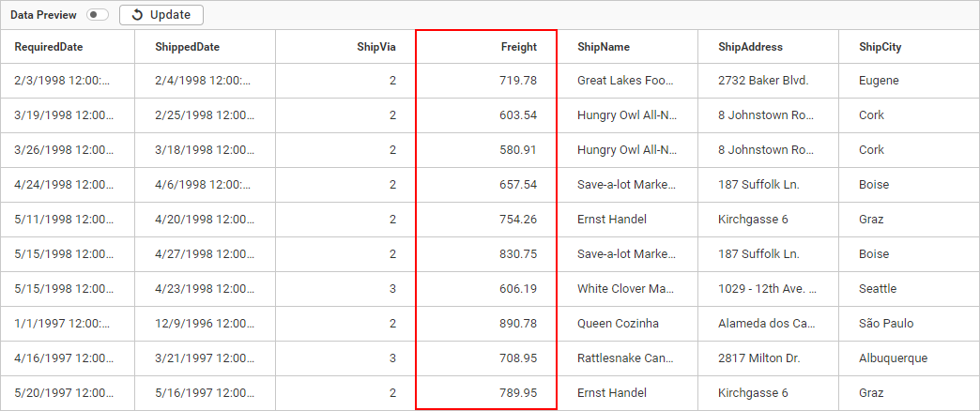980x411 pixels.
Task: Click the refresh icon in Update button
Action: [138, 15]
